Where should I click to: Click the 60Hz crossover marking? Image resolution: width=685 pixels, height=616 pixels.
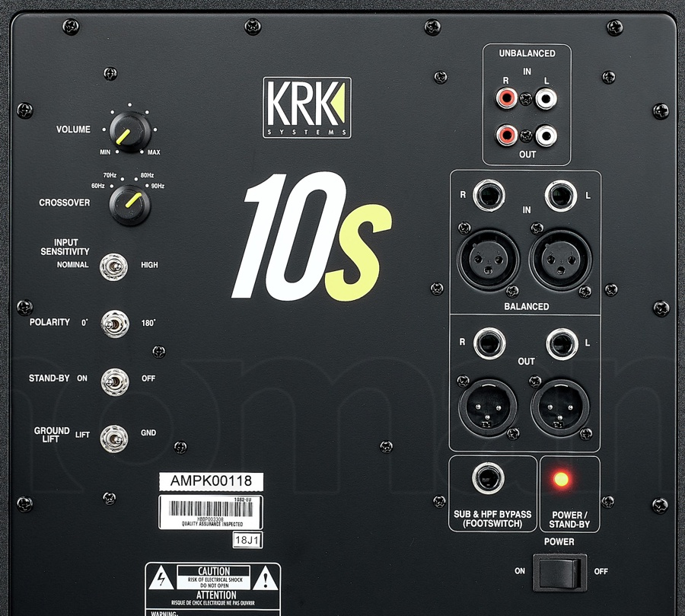tap(98, 186)
